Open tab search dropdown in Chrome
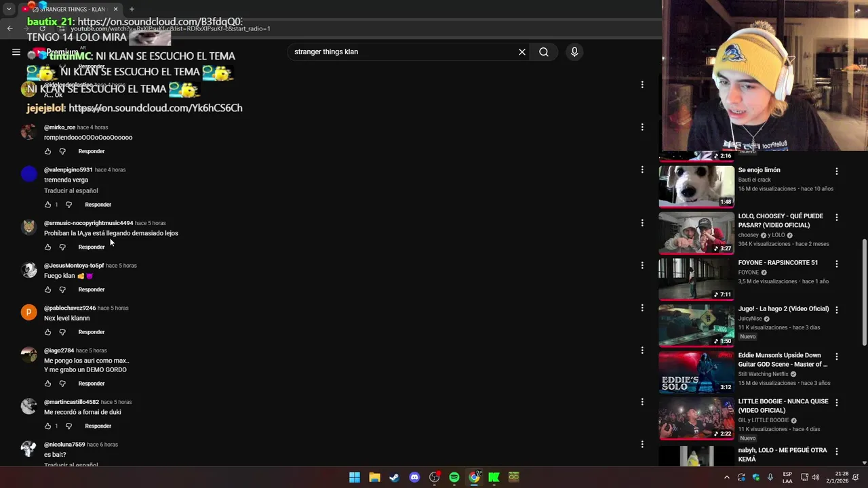 point(9,9)
